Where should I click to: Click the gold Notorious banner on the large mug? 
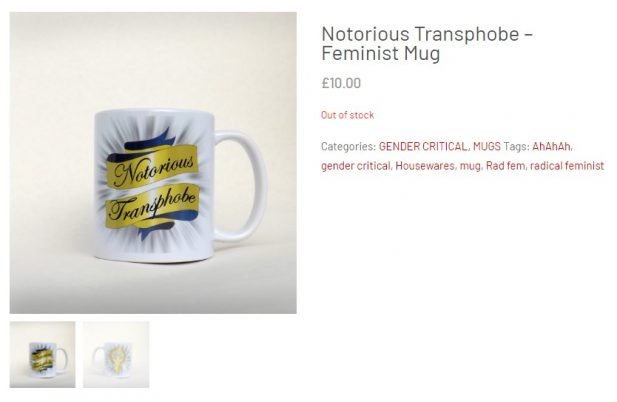point(153,167)
